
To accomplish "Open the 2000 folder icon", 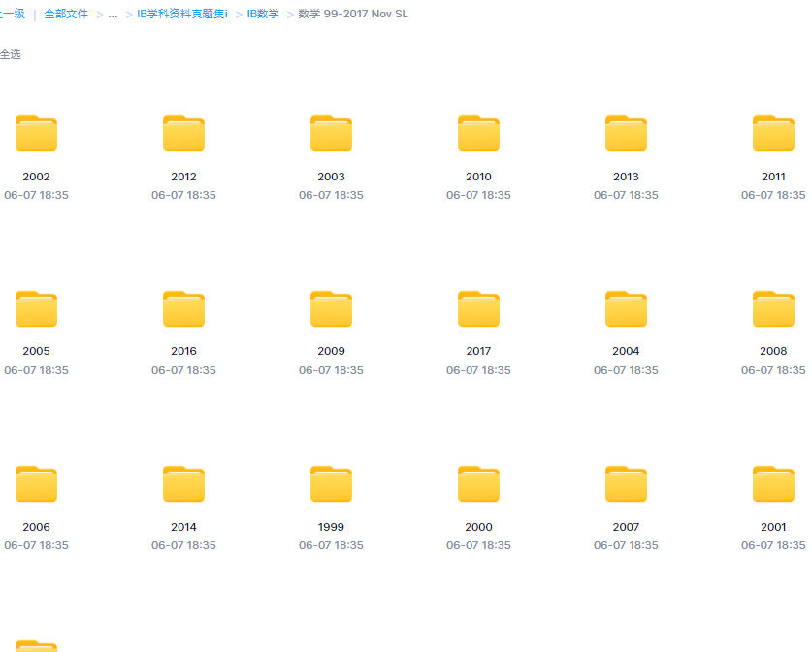I will [478, 484].
